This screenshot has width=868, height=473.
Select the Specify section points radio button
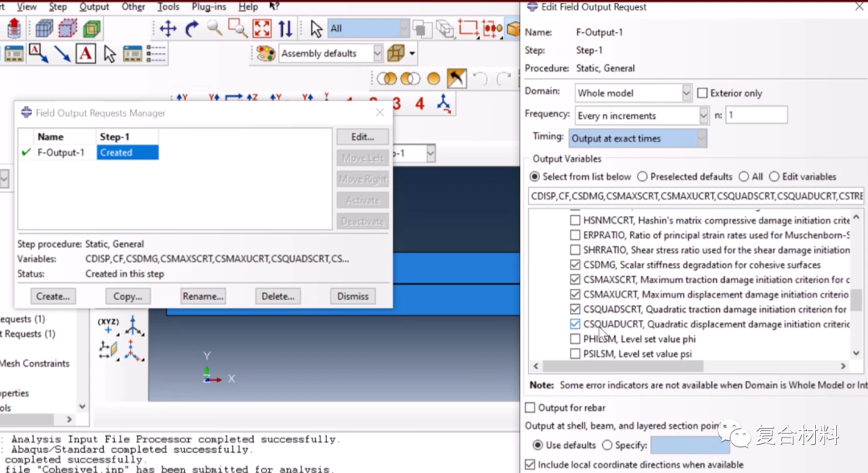(x=608, y=445)
